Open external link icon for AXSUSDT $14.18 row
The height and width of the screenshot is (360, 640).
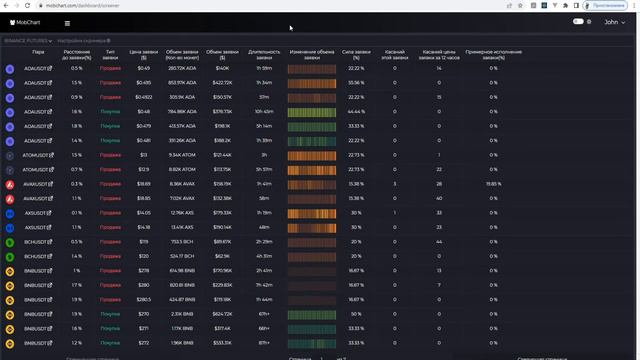pos(49,227)
